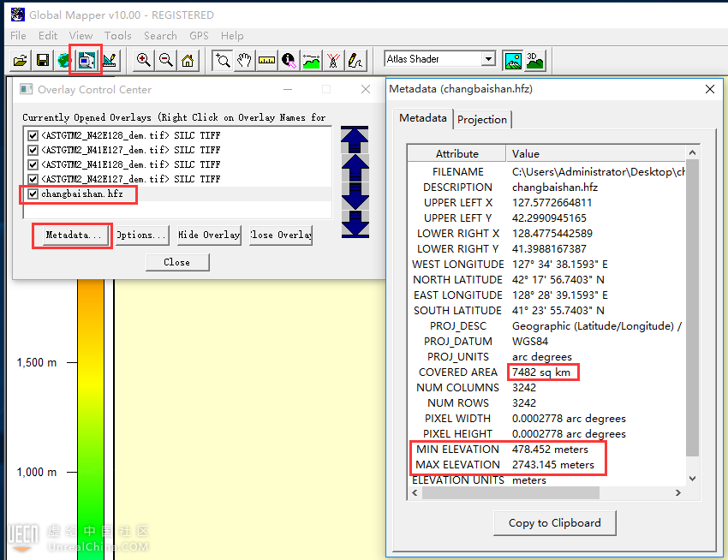Open the GPS menu
The height and width of the screenshot is (560, 728).
coord(199,36)
